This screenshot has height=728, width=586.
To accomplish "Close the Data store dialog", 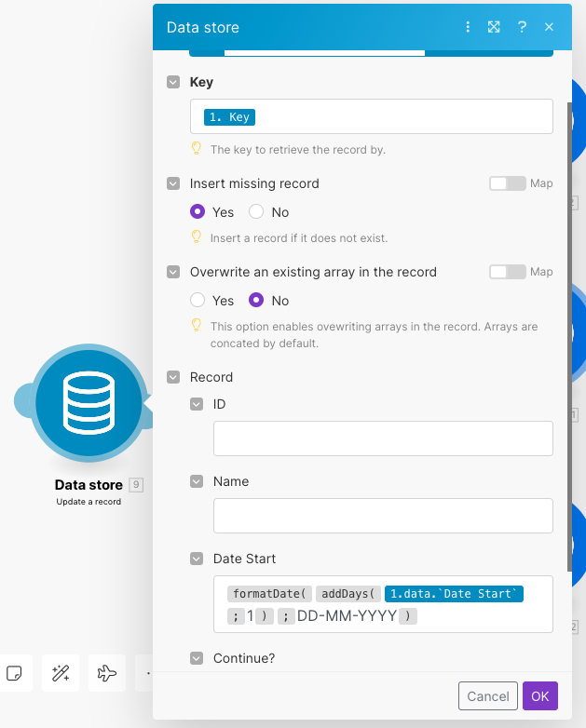I will point(549,27).
